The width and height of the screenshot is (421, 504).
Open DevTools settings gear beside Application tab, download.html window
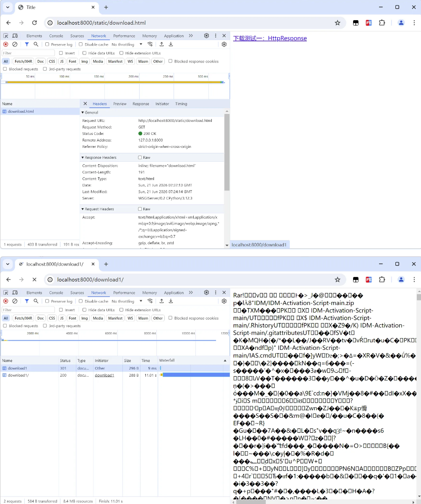click(x=206, y=36)
